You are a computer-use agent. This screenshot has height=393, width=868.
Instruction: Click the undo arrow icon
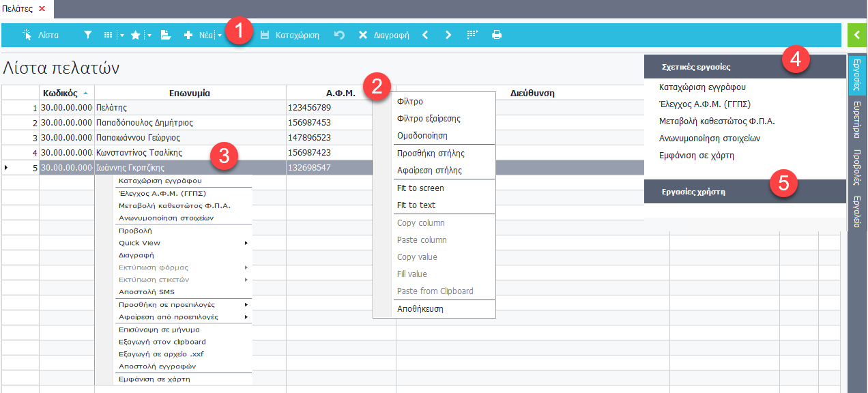pos(339,35)
